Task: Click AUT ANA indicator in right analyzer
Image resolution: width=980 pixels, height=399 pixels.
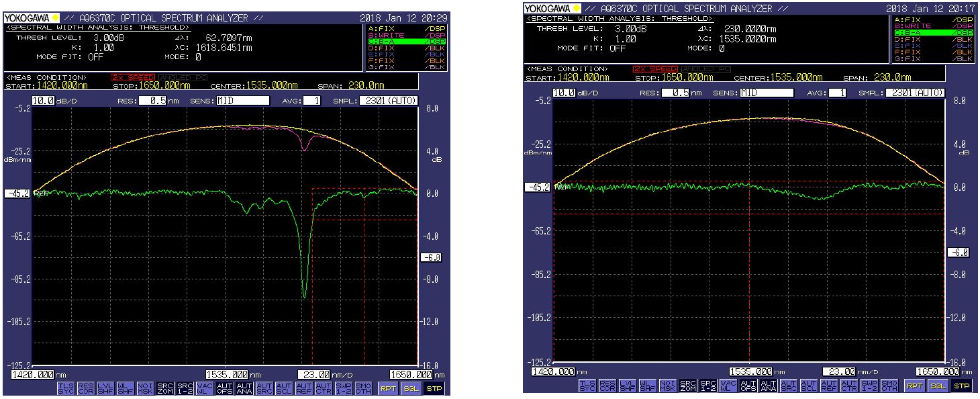Action: [x=769, y=385]
